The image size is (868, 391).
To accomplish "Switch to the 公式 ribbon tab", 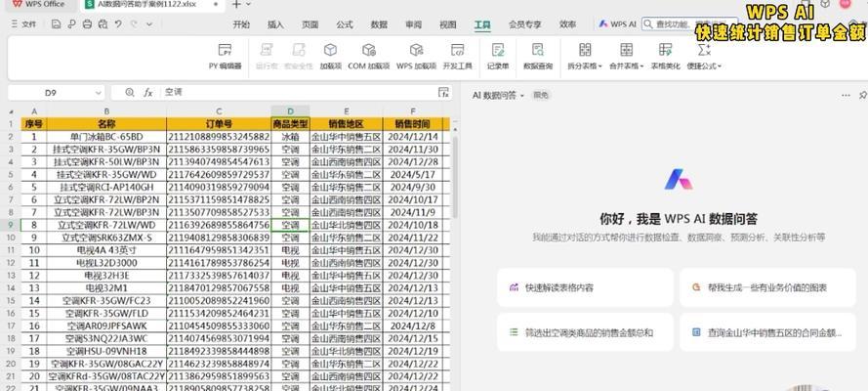I will pos(345,24).
